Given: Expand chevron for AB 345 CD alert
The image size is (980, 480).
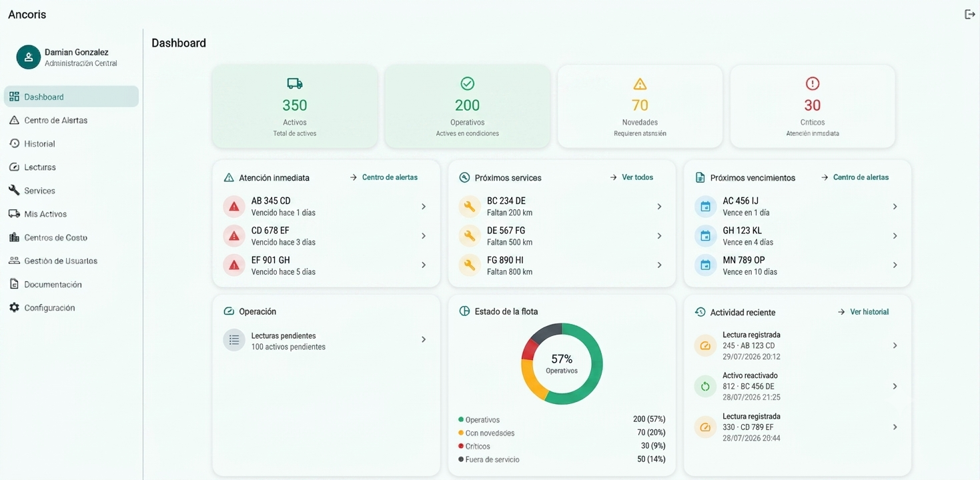Looking at the screenshot, I should [424, 207].
